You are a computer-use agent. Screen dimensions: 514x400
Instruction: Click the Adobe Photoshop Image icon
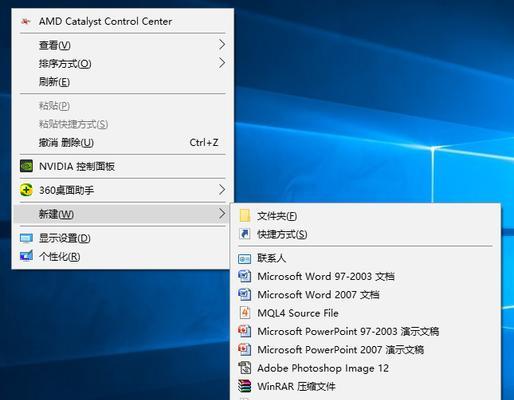click(245, 368)
